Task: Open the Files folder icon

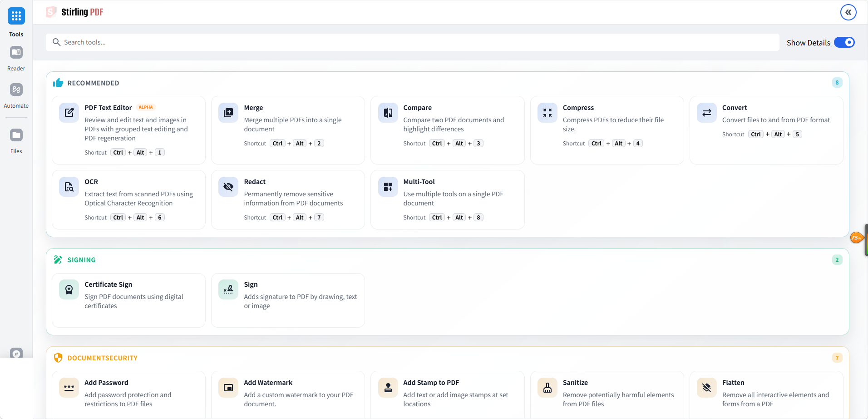Action: (x=16, y=135)
